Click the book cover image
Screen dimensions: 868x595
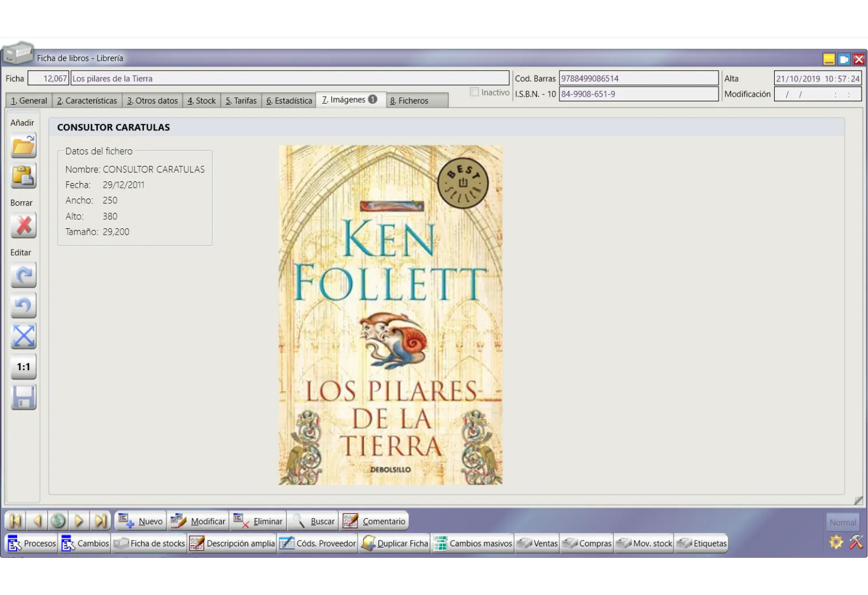[x=390, y=315]
